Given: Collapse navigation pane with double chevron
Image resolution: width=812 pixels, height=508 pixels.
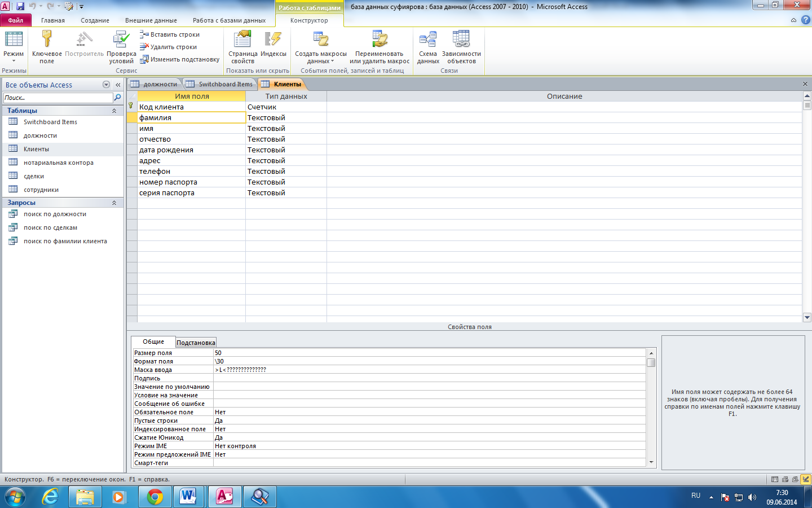Looking at the screenshot, I should coord(118,85).
